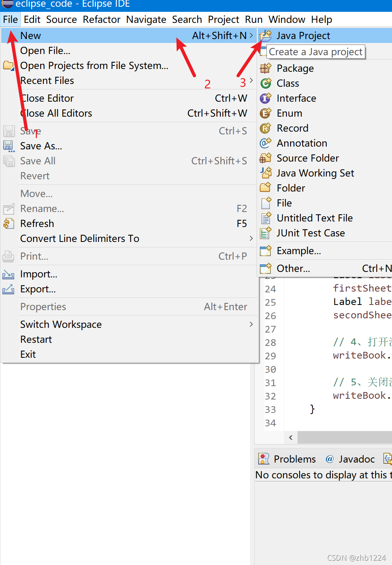Viewport: 392px width, 565px height.
Task: Click the new File icon
Action: tap(266, 203)
